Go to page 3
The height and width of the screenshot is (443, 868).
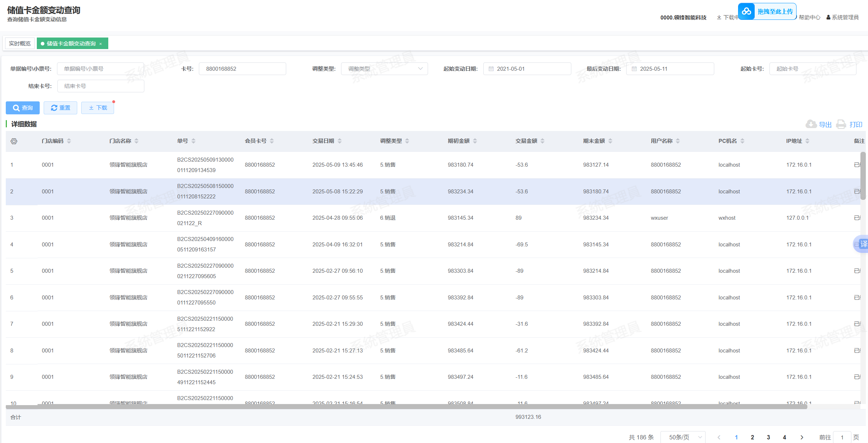coord(768,437)
